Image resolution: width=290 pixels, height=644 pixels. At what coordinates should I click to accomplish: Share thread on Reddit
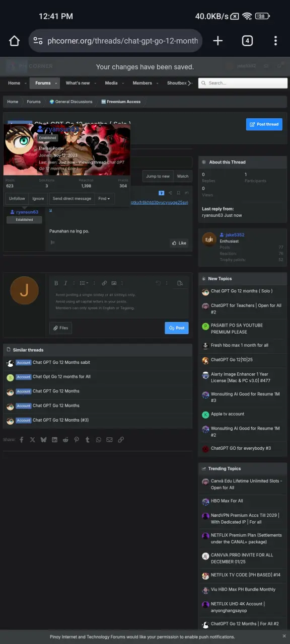[x=65, y=440]
